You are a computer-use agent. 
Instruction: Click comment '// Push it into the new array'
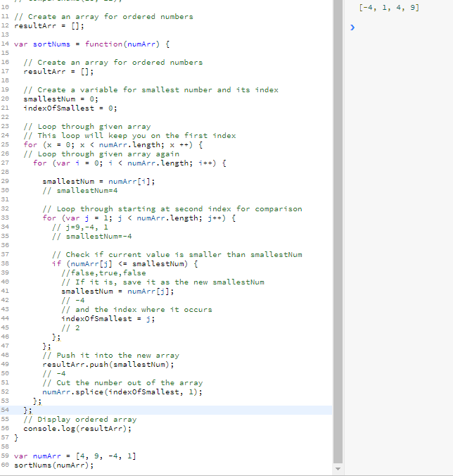(x=110, y=355)
